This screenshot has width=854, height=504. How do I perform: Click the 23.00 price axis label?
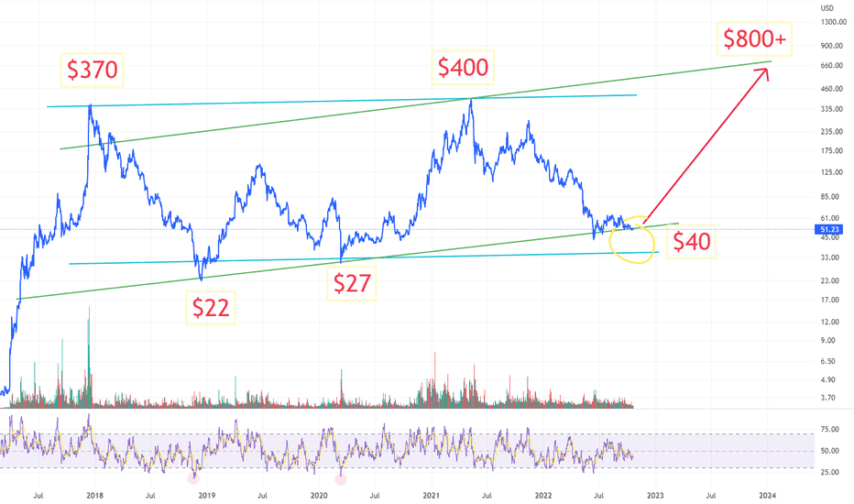point(830,280)
